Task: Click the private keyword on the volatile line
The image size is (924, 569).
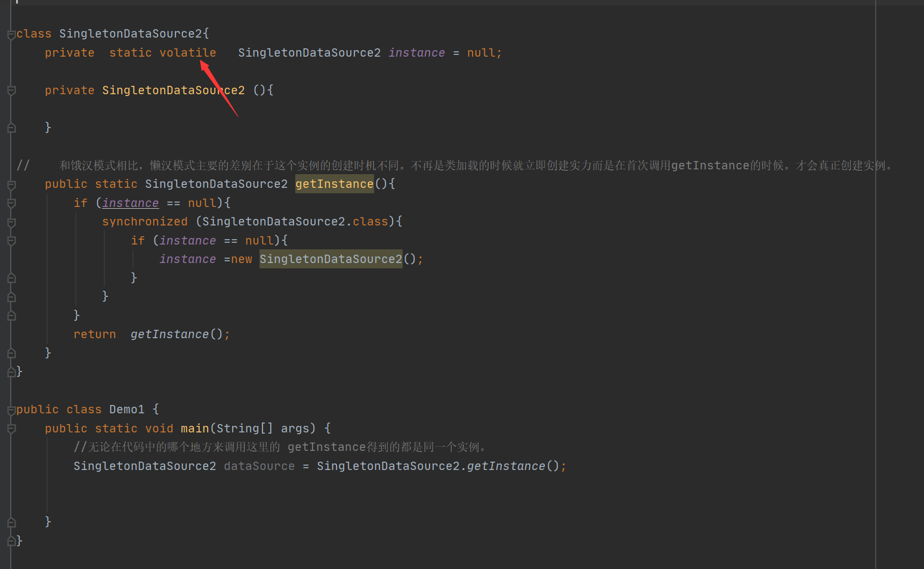Action: 70,52
